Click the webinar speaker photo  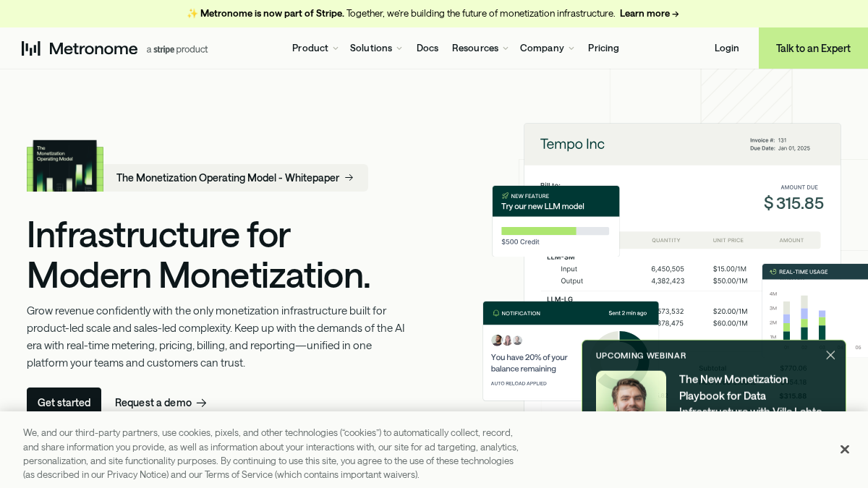pos(631,391)
